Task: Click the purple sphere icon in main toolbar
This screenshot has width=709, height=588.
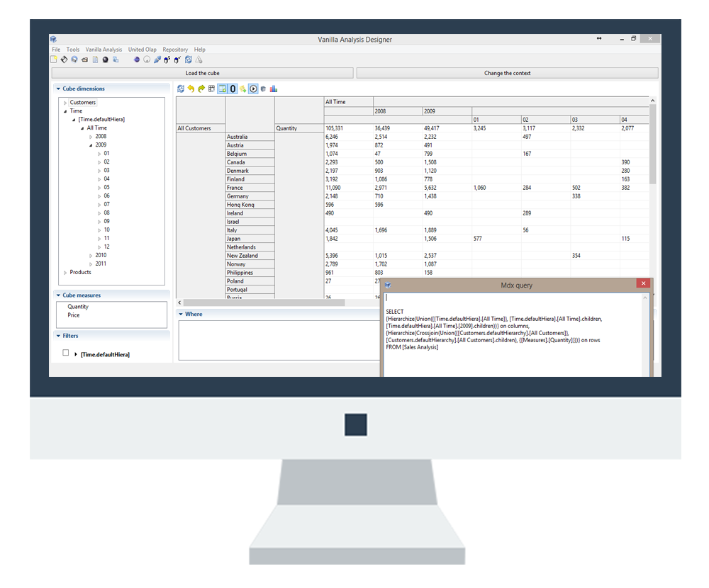Action: pos(137,60)
